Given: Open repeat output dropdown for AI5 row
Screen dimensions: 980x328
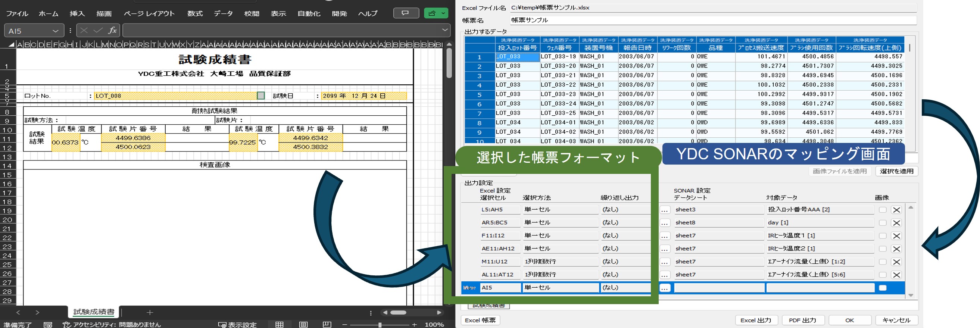Looking at the screenshot, I should pyautogui.click(x=626, y=287).
